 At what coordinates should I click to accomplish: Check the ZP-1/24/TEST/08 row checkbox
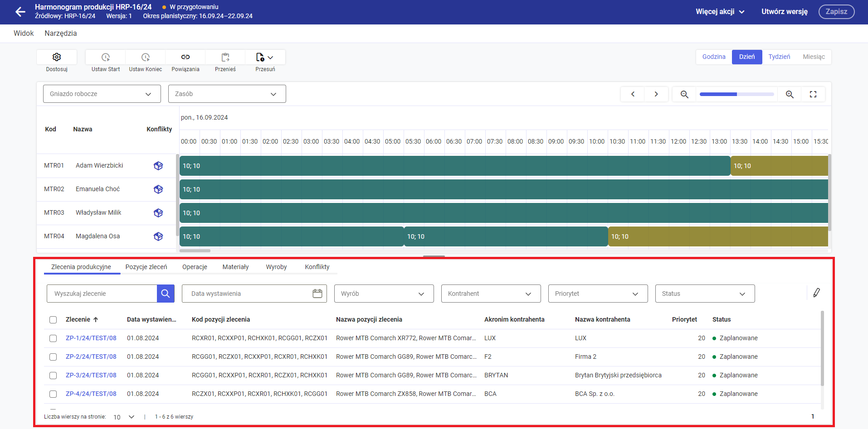[x=53, y=338]
